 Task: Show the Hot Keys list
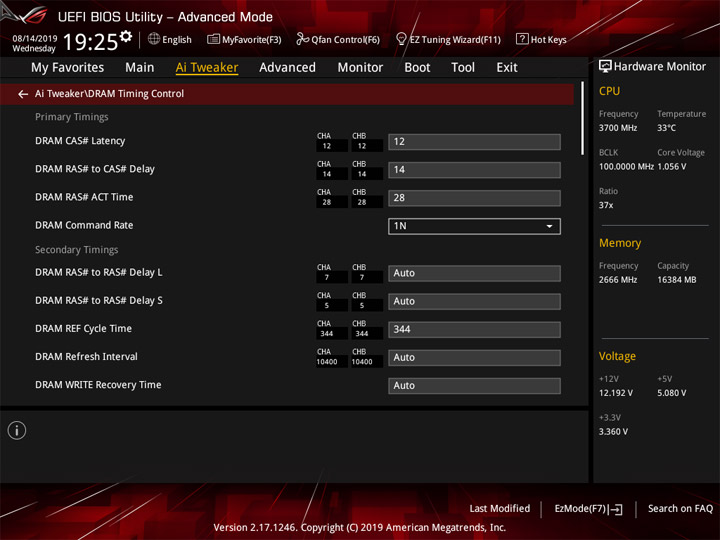541,39
